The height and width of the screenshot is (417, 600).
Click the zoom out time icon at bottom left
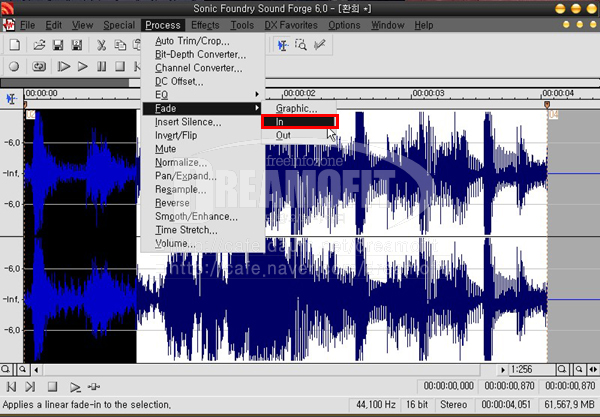(x=5, y=370)
